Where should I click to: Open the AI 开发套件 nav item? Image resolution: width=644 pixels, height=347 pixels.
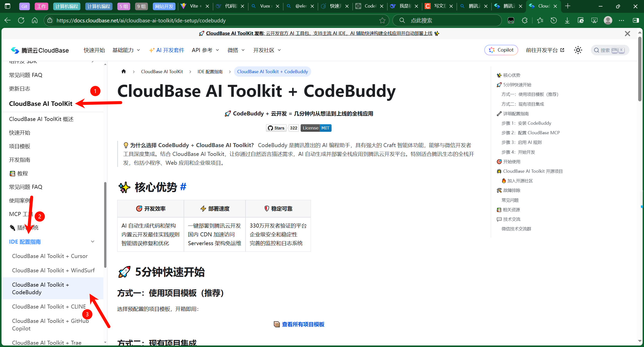[x=167, y=50]
